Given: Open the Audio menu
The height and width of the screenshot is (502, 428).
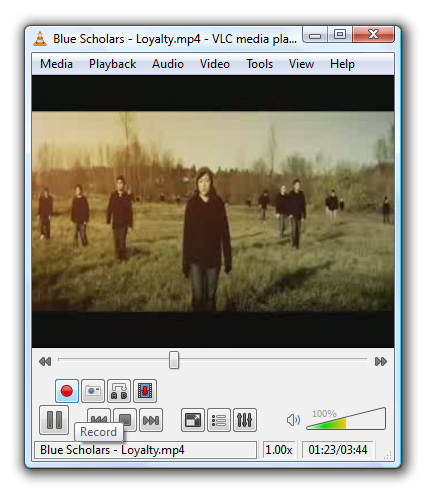Looking at the screenshot, I should (x=168, y=64).
